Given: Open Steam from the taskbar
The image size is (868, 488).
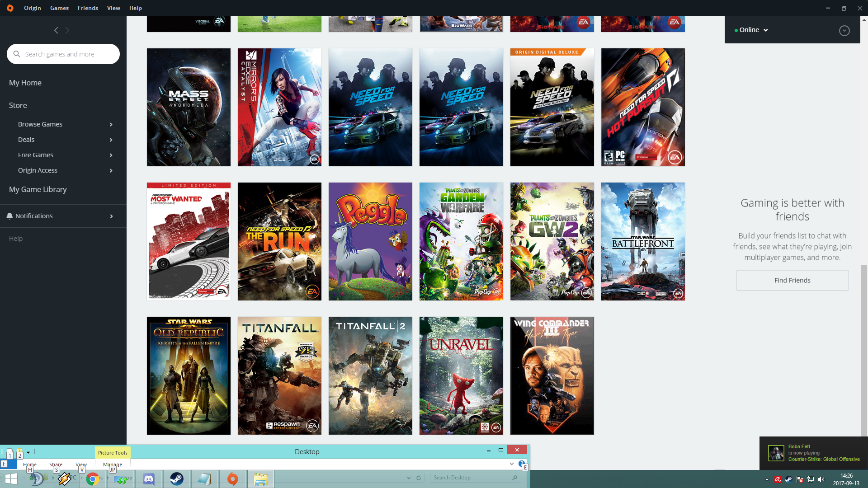Looking at the screenshot, I should [177, 479].
